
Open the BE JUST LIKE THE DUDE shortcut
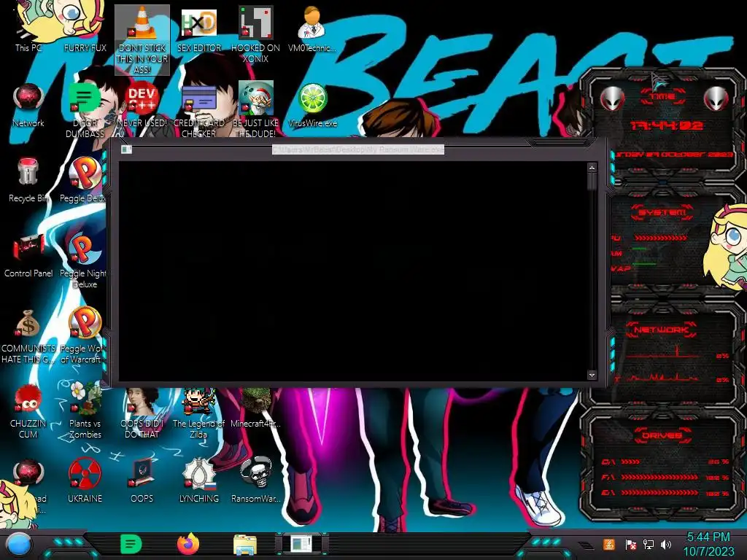pos(255,111)
